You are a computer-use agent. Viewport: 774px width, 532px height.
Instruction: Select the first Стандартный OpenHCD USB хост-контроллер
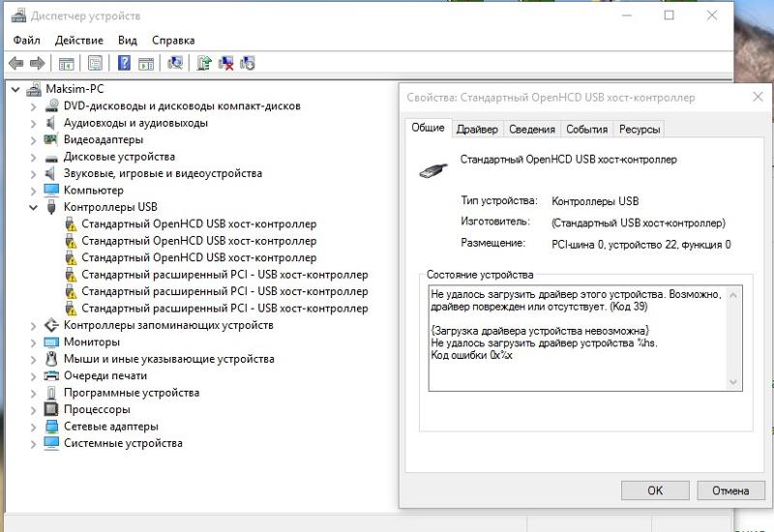[198, 224]
